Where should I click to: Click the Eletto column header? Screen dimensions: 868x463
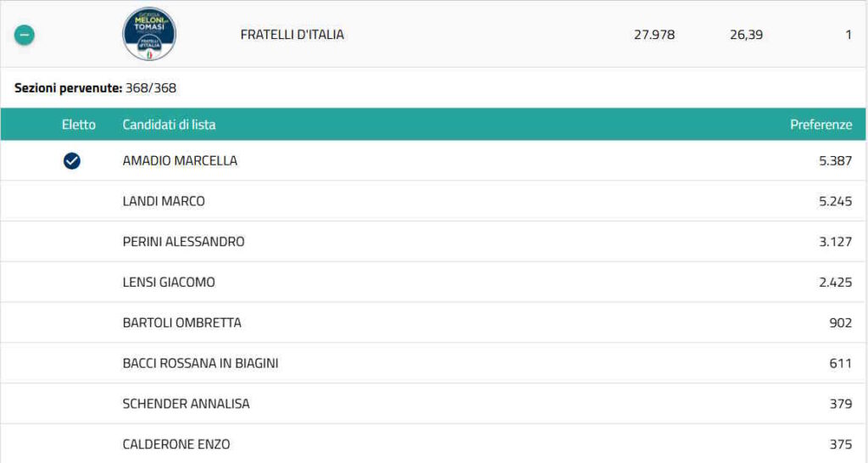79,125
